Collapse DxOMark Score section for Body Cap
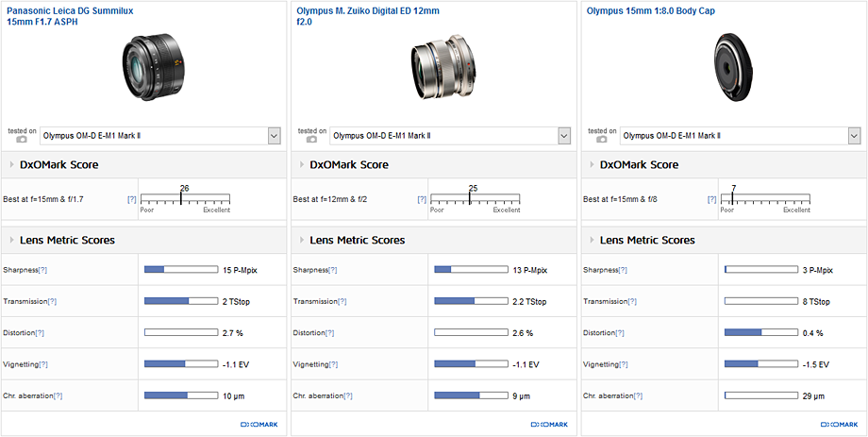 [x=593, y=164]
